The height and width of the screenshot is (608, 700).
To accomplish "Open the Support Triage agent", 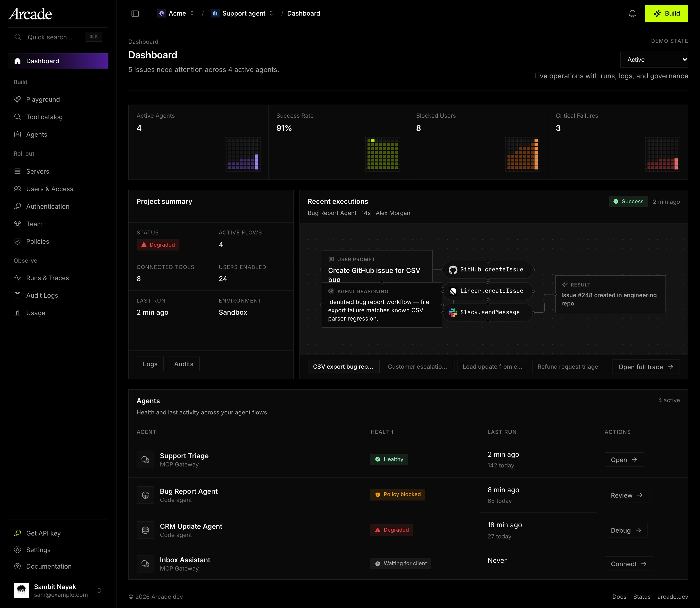I will 624,460.
